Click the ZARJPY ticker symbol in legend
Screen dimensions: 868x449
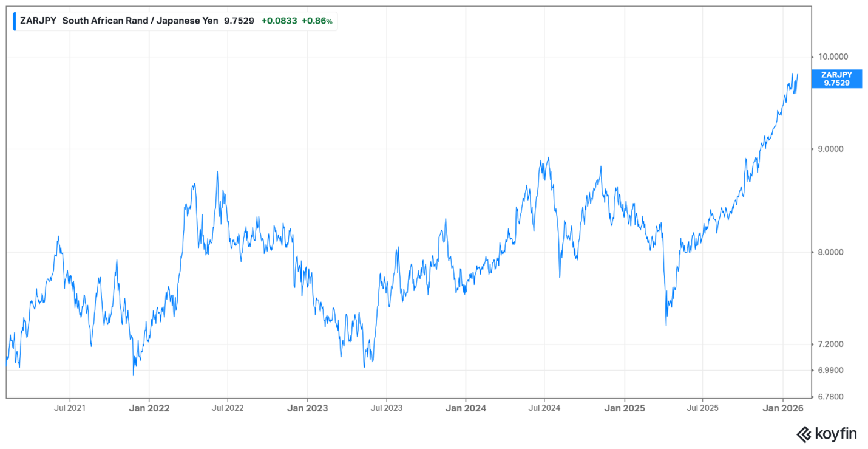click(x=38, y=21)
